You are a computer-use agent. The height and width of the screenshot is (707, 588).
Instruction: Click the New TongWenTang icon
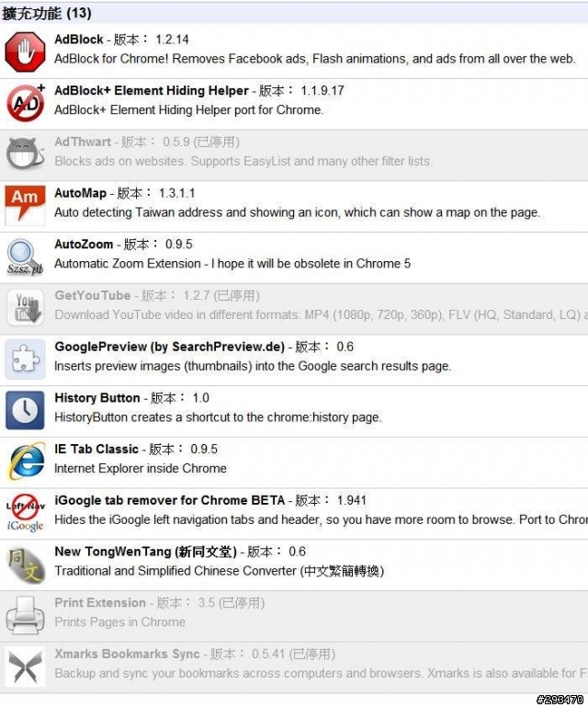pos(26,564)
